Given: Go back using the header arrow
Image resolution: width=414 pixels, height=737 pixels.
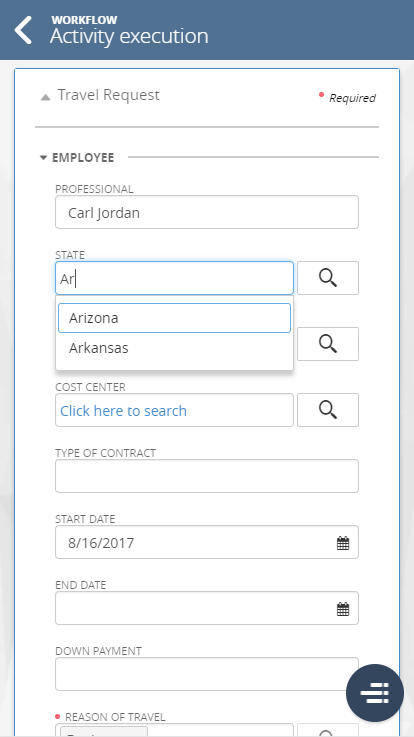Looking at the screenshot, I should 23,30.
